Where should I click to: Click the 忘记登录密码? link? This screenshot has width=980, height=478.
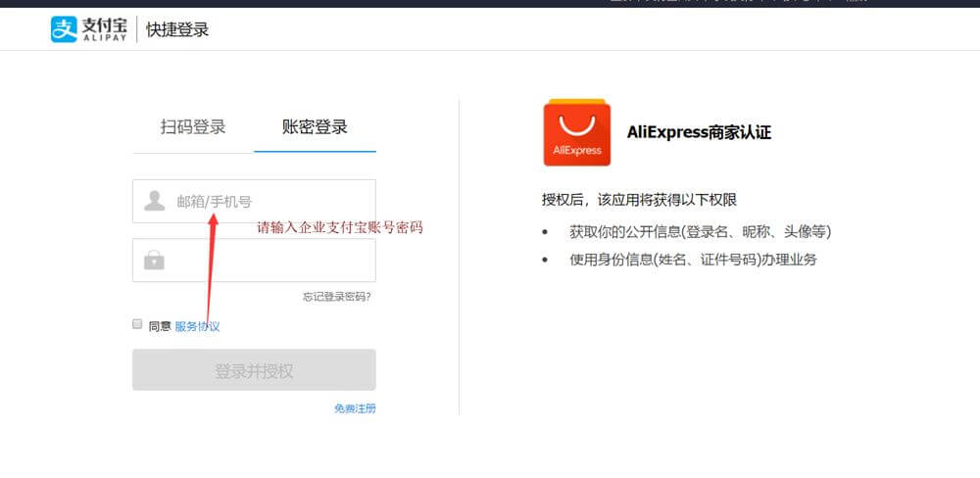pos(336,297)
